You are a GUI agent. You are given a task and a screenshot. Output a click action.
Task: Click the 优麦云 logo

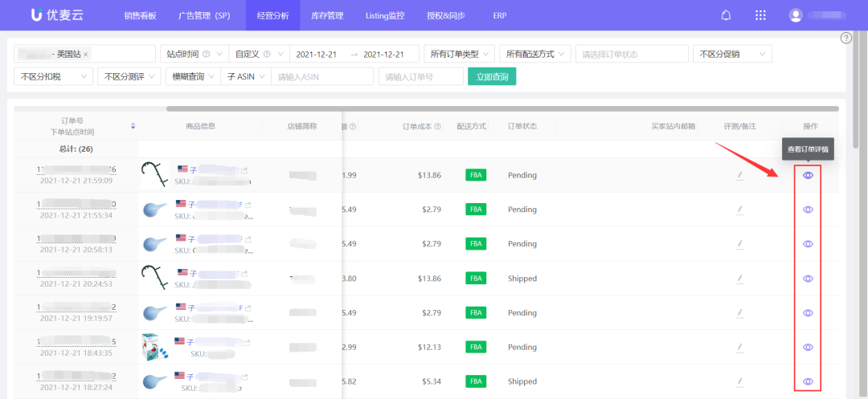click(x=57, y=15)
